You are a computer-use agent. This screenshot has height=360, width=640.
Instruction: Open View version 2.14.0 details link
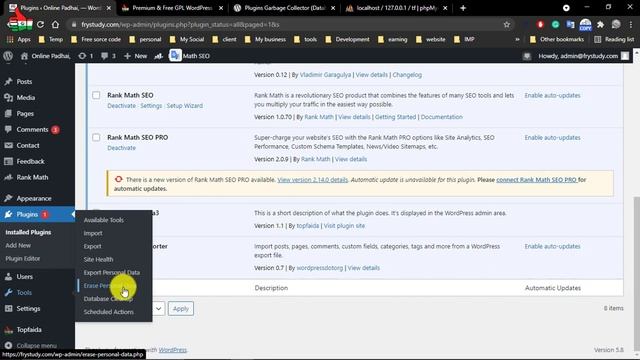313,180
